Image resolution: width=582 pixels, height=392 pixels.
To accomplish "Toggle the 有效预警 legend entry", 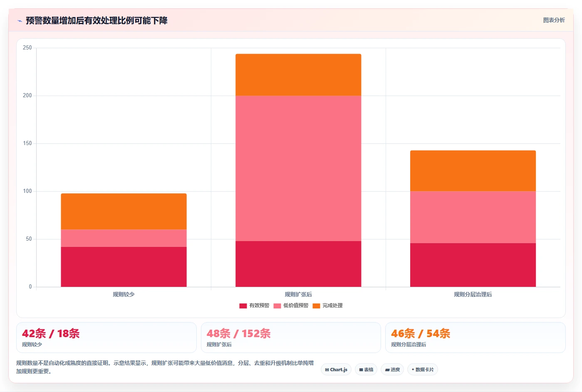I will pos(254,306).
